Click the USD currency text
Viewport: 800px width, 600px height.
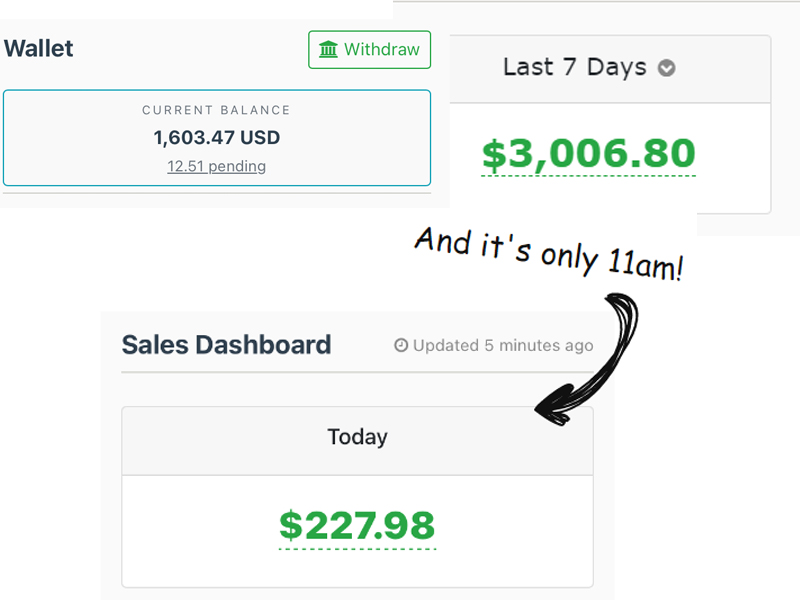[x=262, y=137]
